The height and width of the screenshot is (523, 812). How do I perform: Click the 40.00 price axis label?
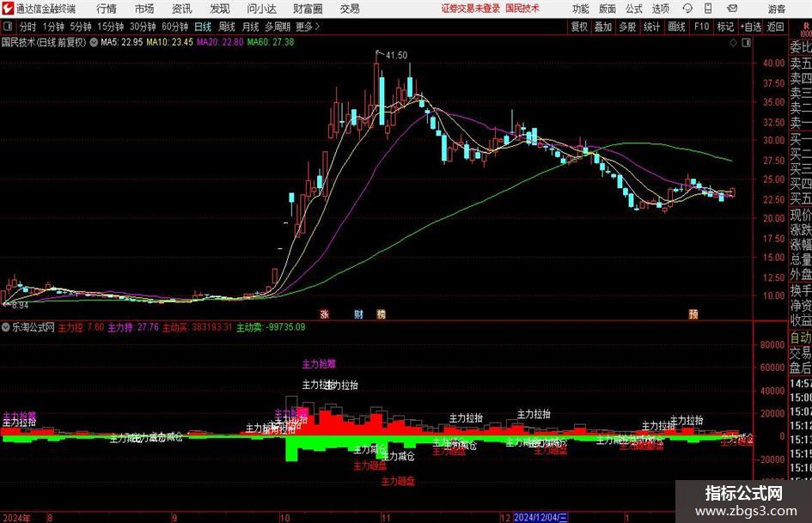(773, 64)
